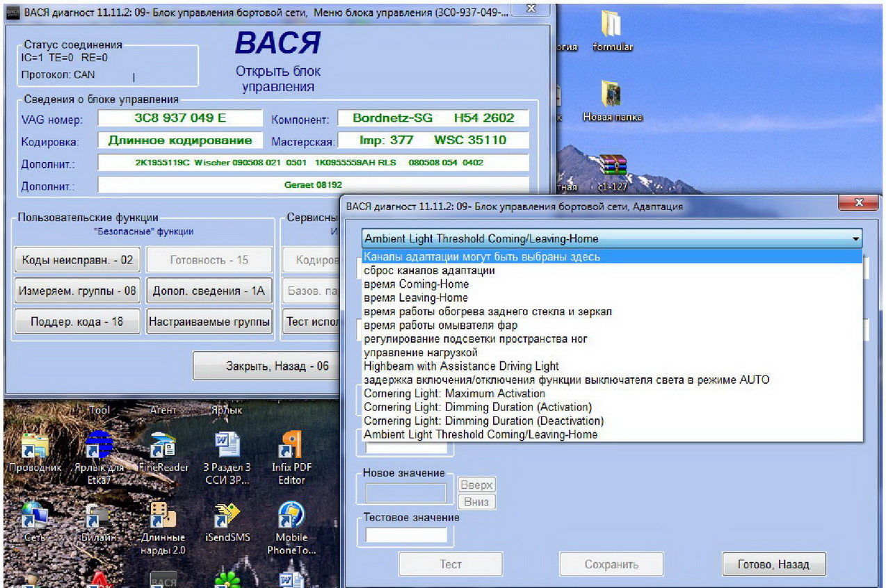The image size is (886, 588).
Task: Select 'регулирование подсветки пространства ног' option
Action: 612,338
